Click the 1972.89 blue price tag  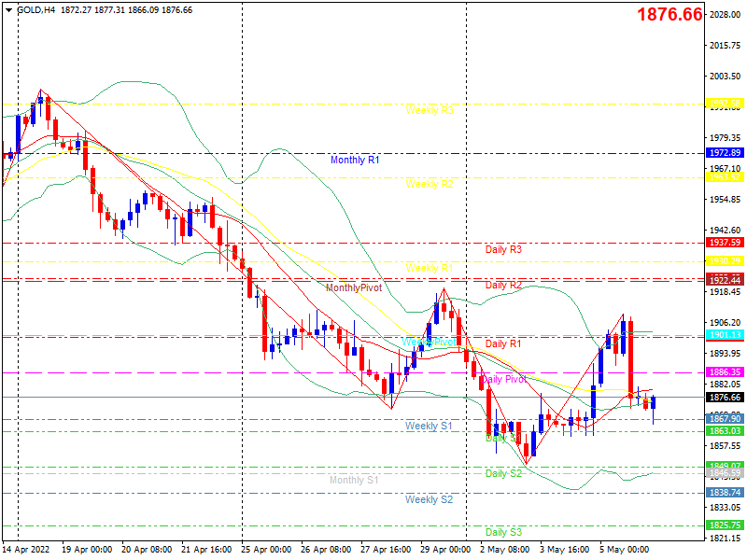click(x=725, y=153)
